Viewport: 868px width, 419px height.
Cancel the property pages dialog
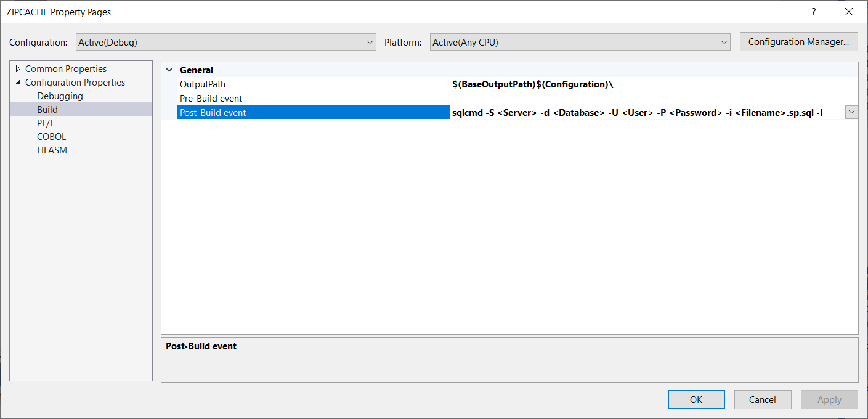pos(763,399)
